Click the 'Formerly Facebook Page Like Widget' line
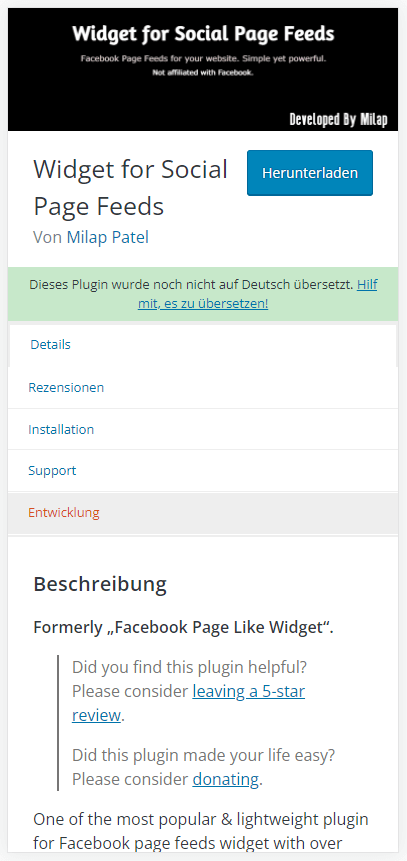Image resolution: width=407 pixels, height=861 pixels. coord(183,628)
